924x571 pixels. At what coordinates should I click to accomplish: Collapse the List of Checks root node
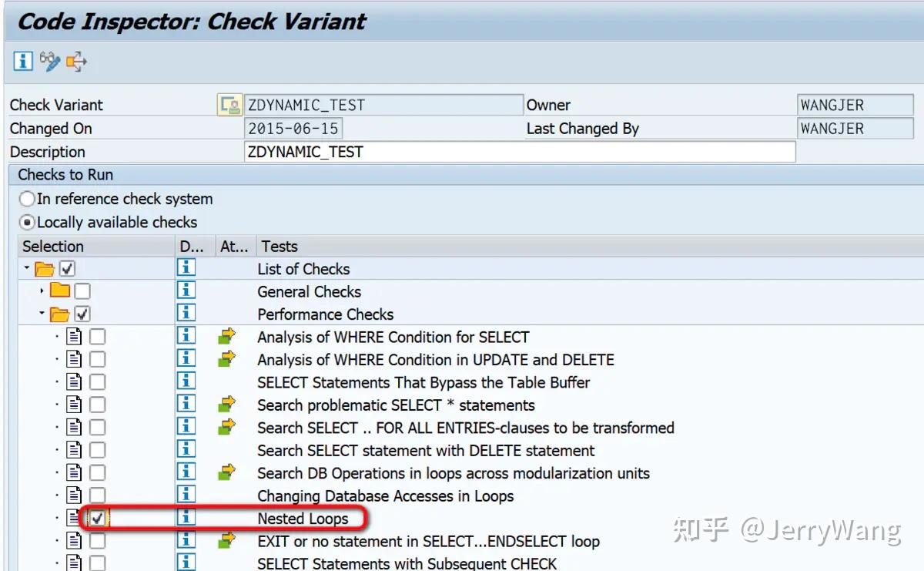pyautogui.click(x=25, y=268)
